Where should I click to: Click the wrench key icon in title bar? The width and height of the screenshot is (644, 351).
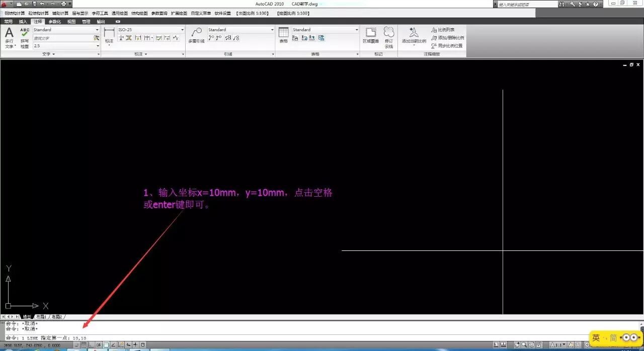pyautogui.click(x=572, y=4)
